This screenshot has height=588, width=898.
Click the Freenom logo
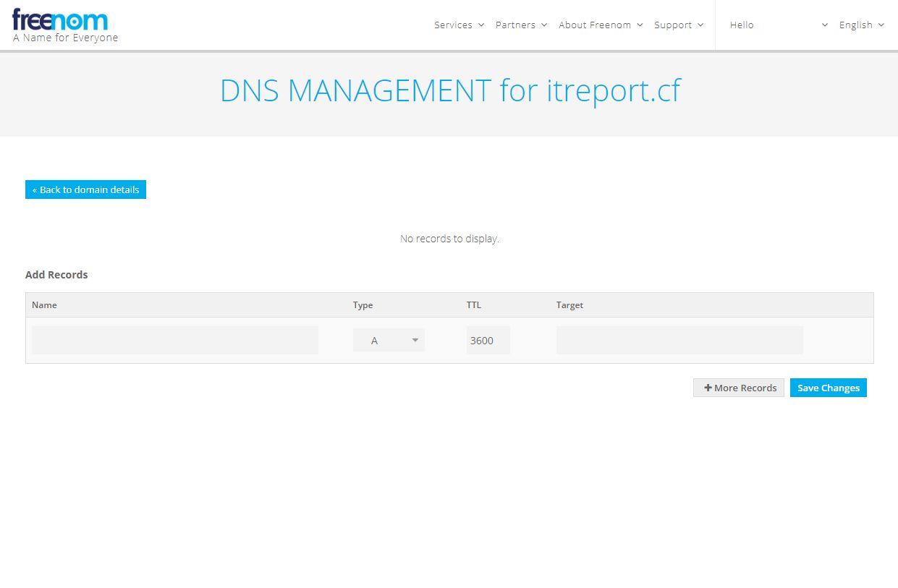click(x=60, y=20)
